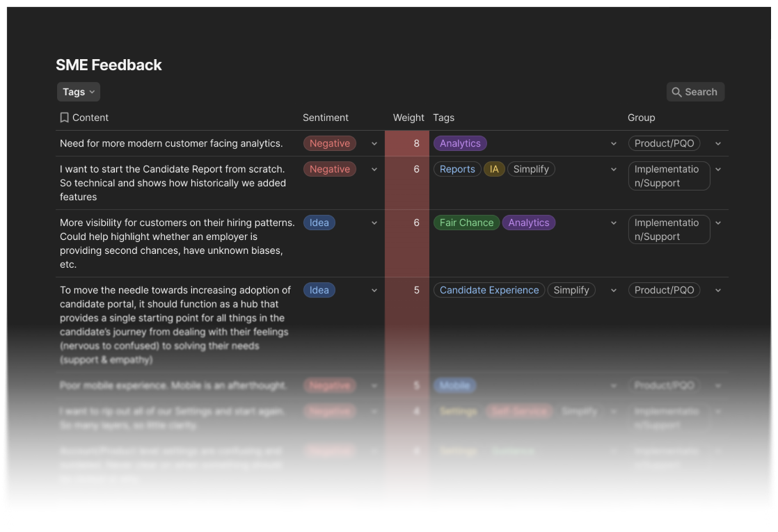778x532 pixels.
Task: Open tags dropdown for Candidate Experience row
Action: 614,291
